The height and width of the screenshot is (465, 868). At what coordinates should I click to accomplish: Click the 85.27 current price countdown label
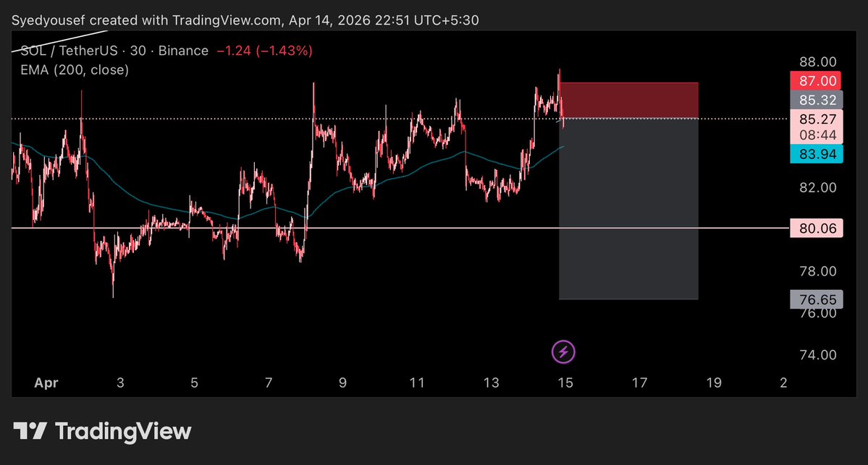[x=818, y=127]
